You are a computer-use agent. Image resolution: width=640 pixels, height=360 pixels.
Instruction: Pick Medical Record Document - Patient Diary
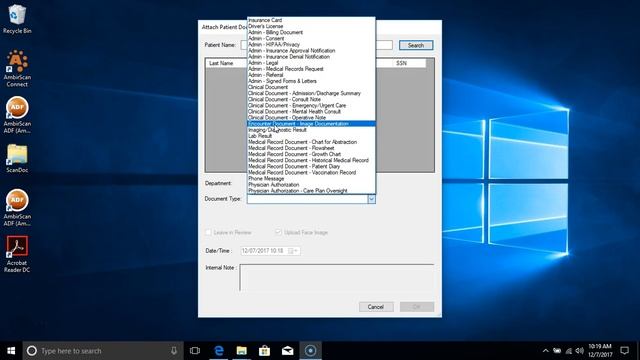click(311, 167)
